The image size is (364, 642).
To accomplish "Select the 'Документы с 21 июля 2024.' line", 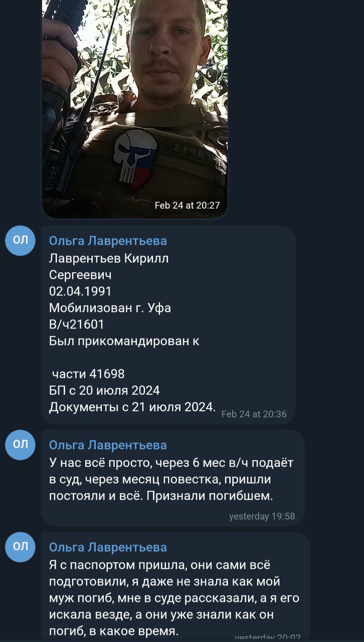I will [132, 407].
